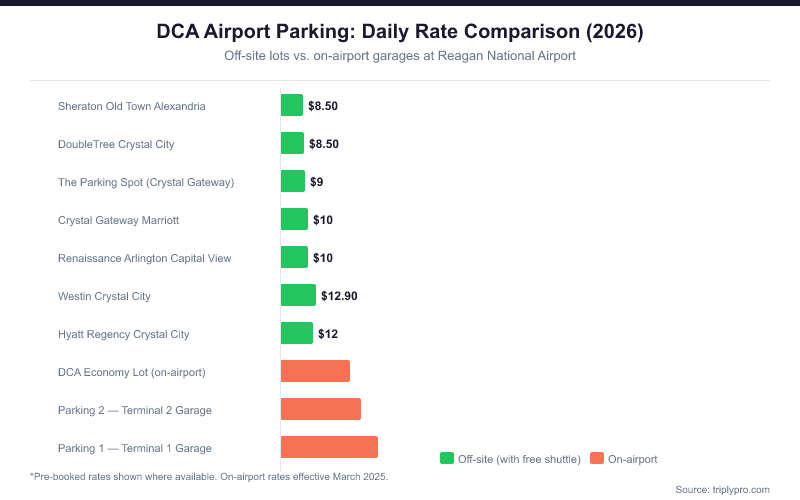Screen dimensions: 800x500
Task: Click the "Off-site (with free shuttle)" legend label
Action: tap(519, 459)
